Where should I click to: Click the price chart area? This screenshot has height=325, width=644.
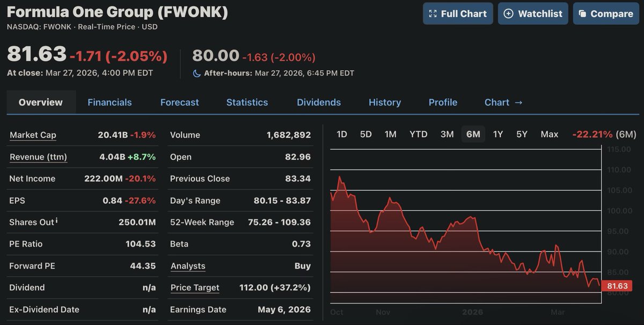pos(466,226)
